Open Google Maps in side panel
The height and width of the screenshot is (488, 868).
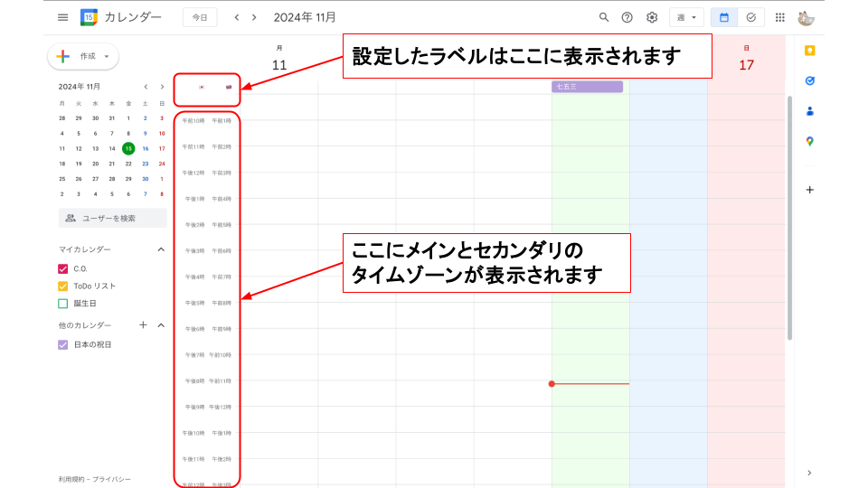809,141
